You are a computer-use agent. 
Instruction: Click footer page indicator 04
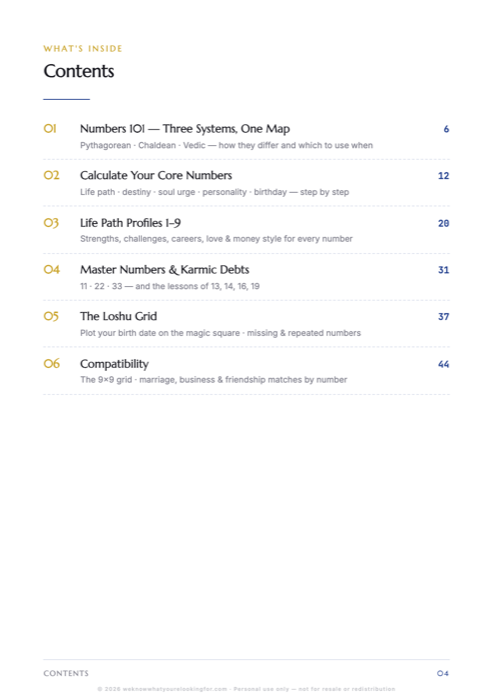point(443,673)
